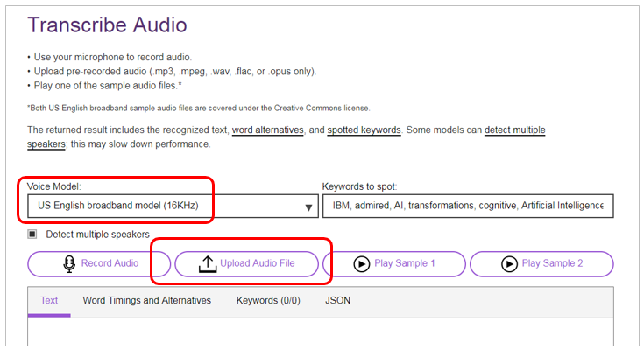644x350 pixels.
Task: Click the microphone icon on Record Audio
Action: click(x=67, y=263)
